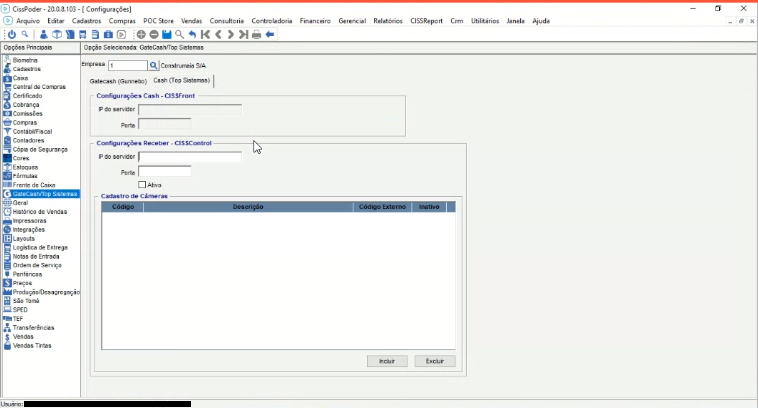
Task: Click the remove (minus circle) toolbar icon
Action: (154, 34)
